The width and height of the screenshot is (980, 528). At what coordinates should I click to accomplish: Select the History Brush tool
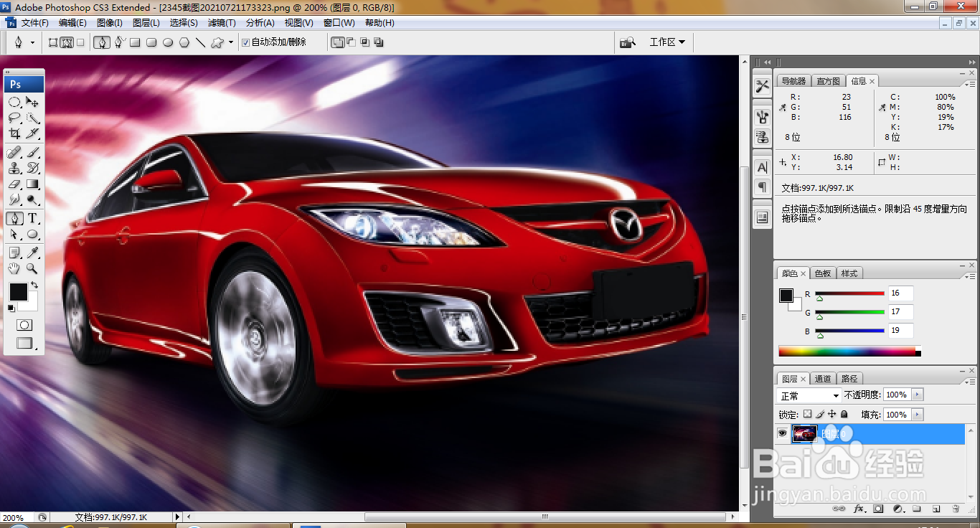coord(32,168)
